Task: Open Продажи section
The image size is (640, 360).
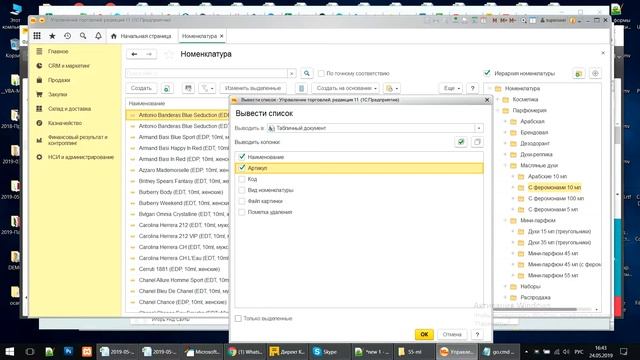Action: [x=59, y=80]
